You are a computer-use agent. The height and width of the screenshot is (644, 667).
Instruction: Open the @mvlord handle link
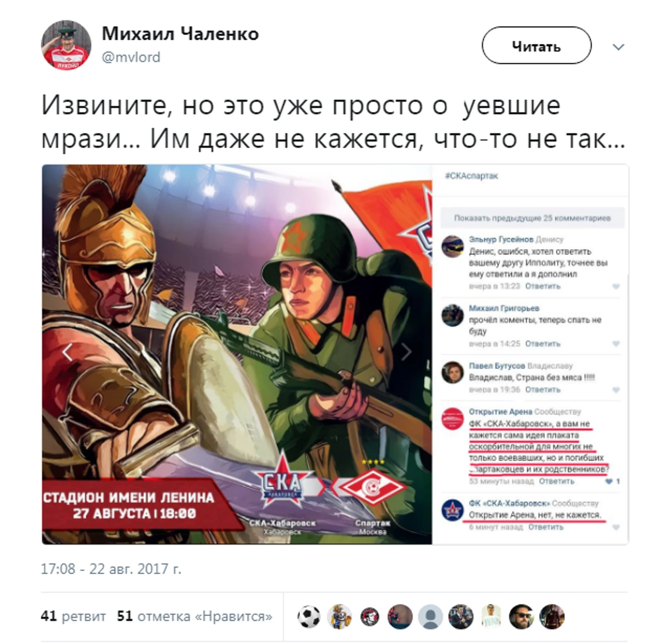tap(131, 58)
